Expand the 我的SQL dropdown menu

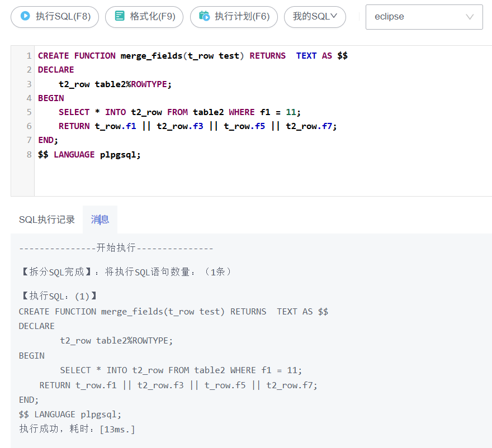coord(315,17)
